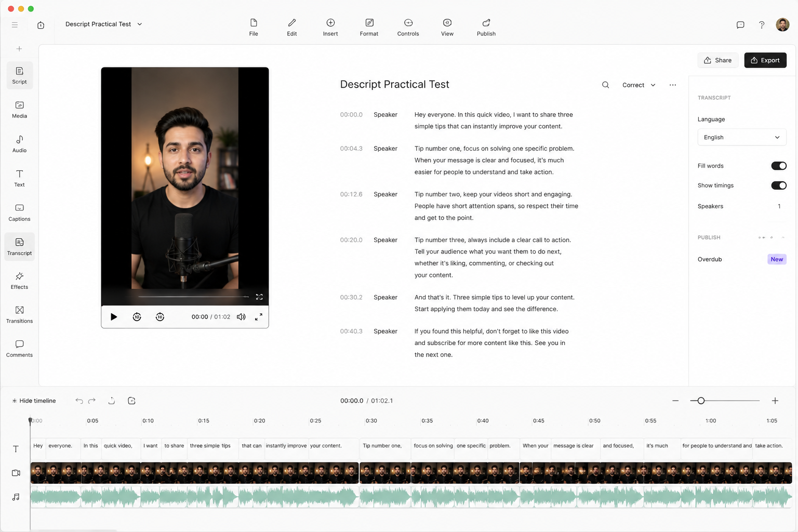Click the video preview progress bar
This screenshot has height=532, width=798.
[194, 297]
